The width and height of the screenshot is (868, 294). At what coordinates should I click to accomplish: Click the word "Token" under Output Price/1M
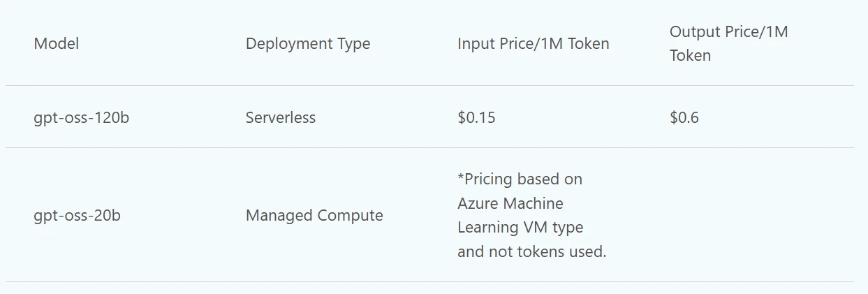point(690,56)
